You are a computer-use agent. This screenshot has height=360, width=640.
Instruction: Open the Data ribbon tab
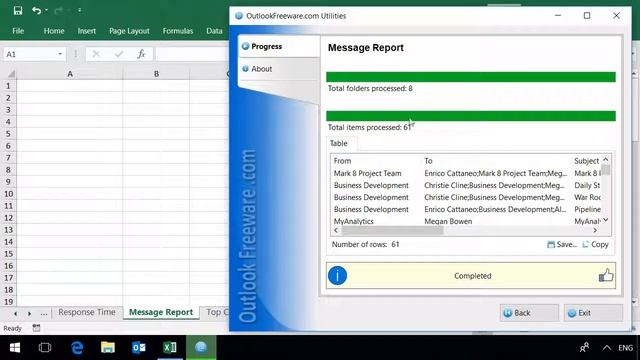(x=214, y=31)
